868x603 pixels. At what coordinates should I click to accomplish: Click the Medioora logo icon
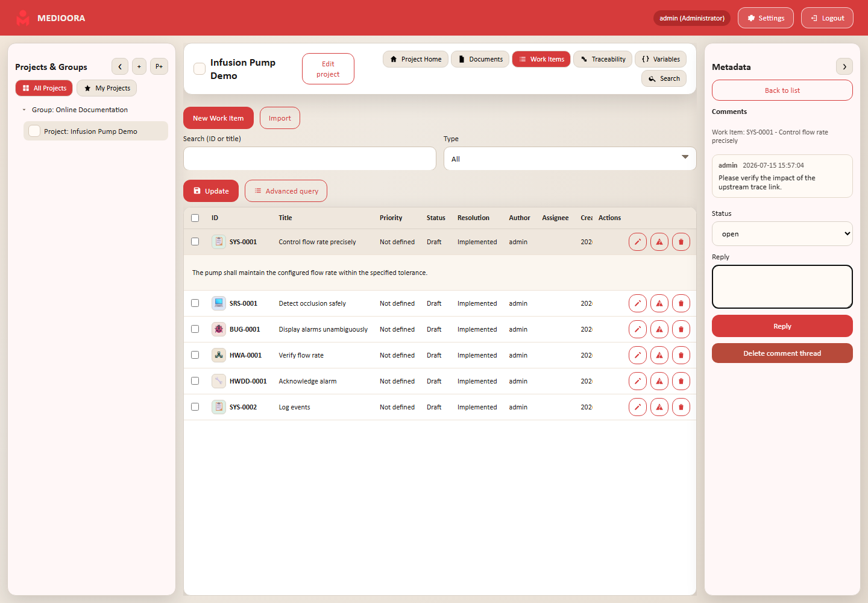(x=23, y=18)
